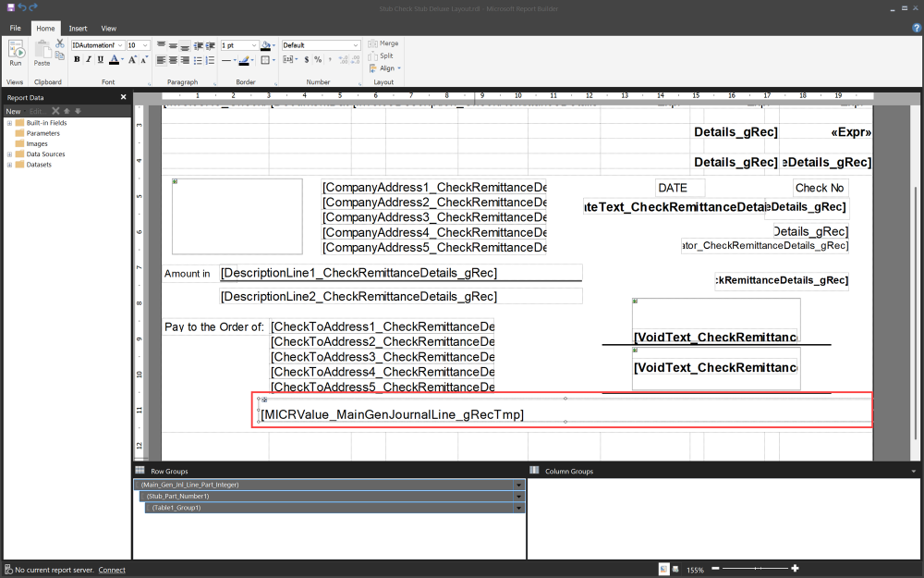
Task: Apply currency format with the dollar sign icon
Action: 306,59
